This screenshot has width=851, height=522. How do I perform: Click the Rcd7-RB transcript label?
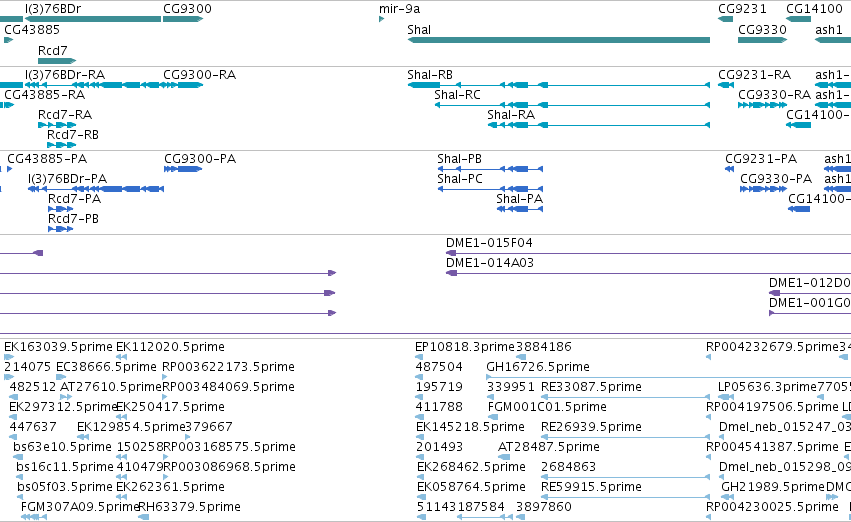click(x=73, y=135)
